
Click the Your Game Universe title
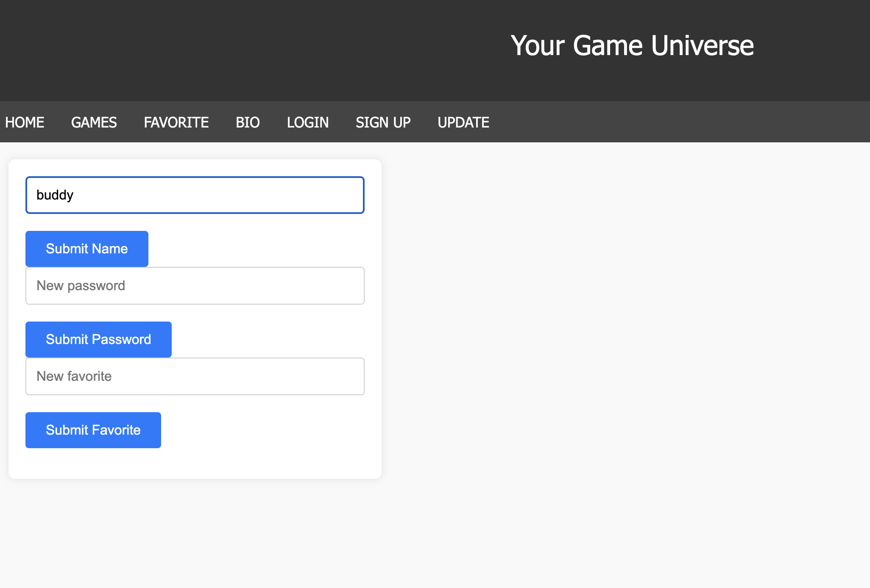632,45
